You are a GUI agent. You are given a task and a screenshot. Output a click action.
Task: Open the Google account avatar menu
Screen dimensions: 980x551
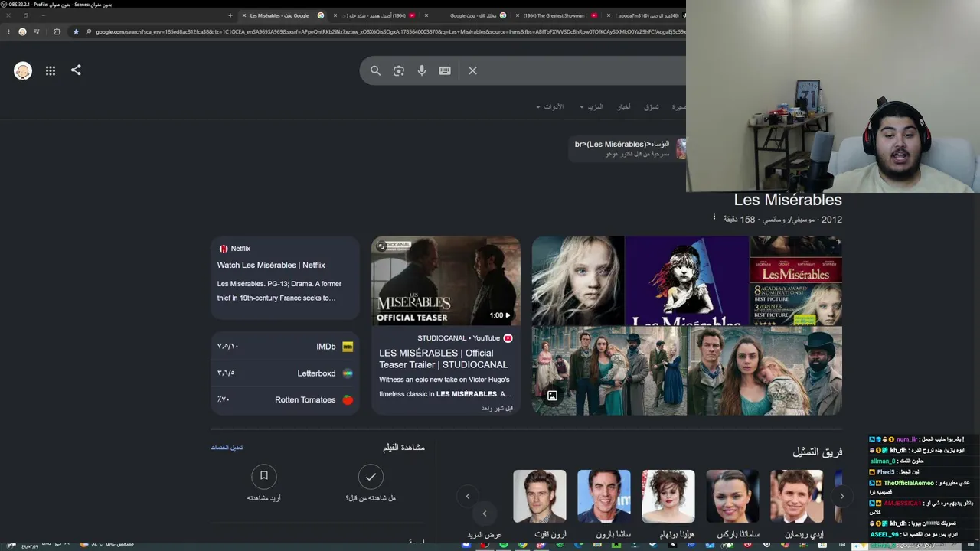point(23,70)
